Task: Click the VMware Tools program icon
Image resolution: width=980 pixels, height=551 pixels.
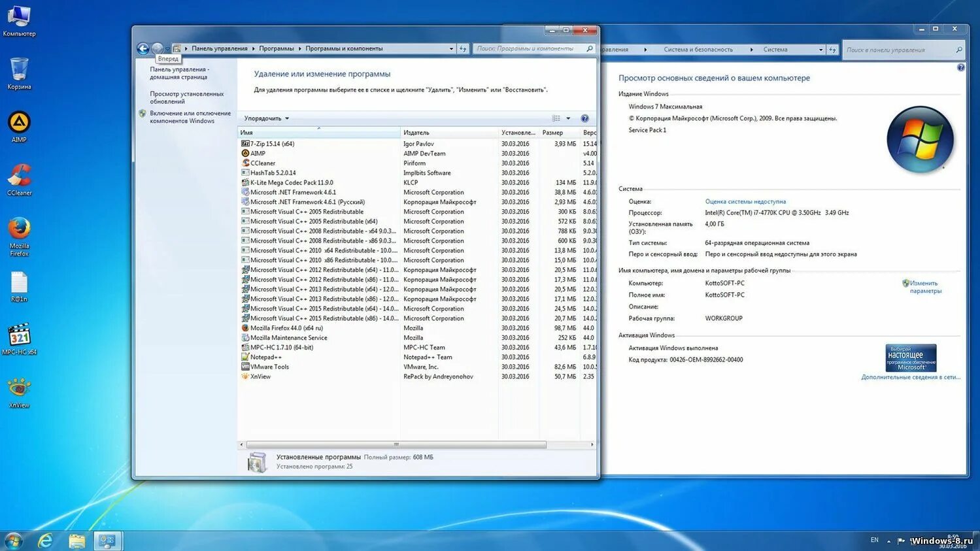Action: click(245, 367)
